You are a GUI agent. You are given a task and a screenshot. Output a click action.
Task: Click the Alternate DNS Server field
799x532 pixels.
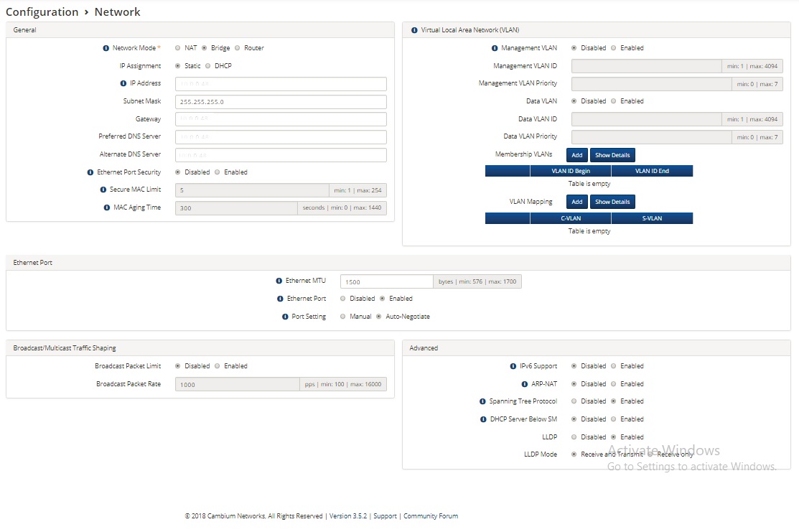[x=281, y=155]
